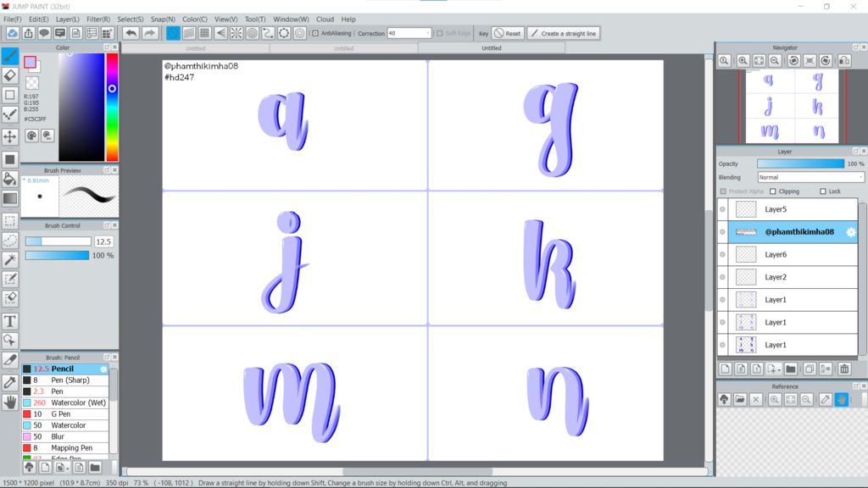Open add-brush dropdown in Brush panel
This screenshot has height=488, width=868.
(63, 468)
